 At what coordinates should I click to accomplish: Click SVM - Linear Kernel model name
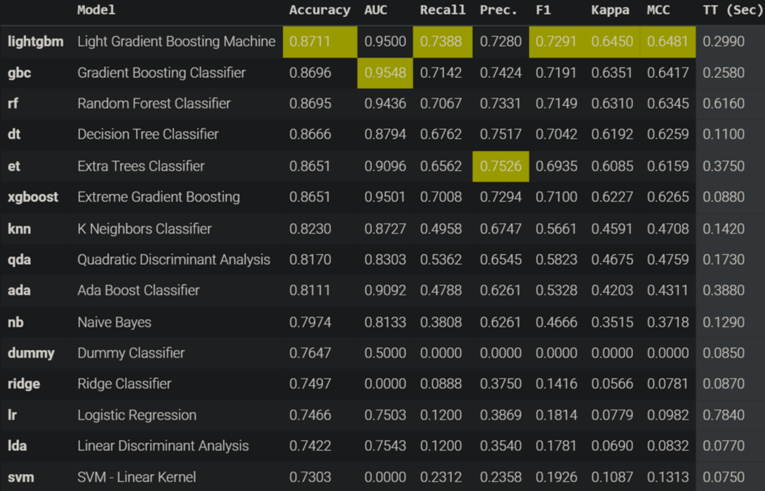137,477
